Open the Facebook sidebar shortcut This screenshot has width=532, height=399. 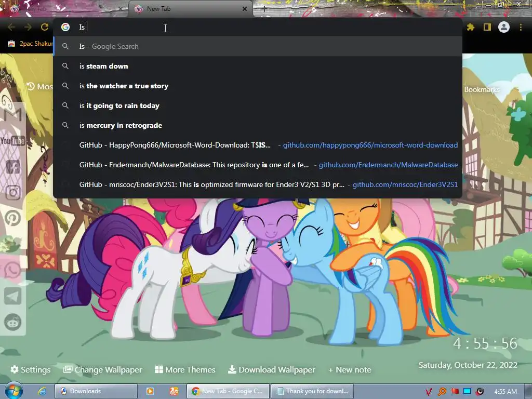tap(13, 167)
